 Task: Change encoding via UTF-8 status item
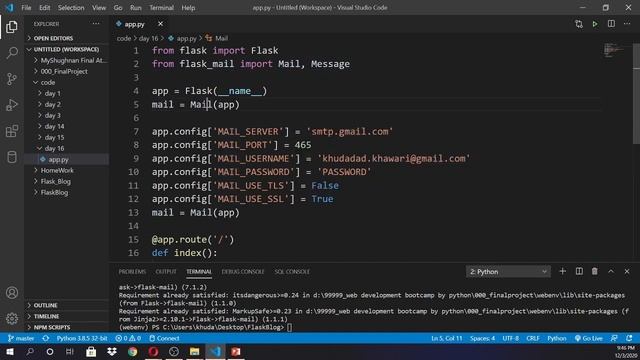pos(510,338)
